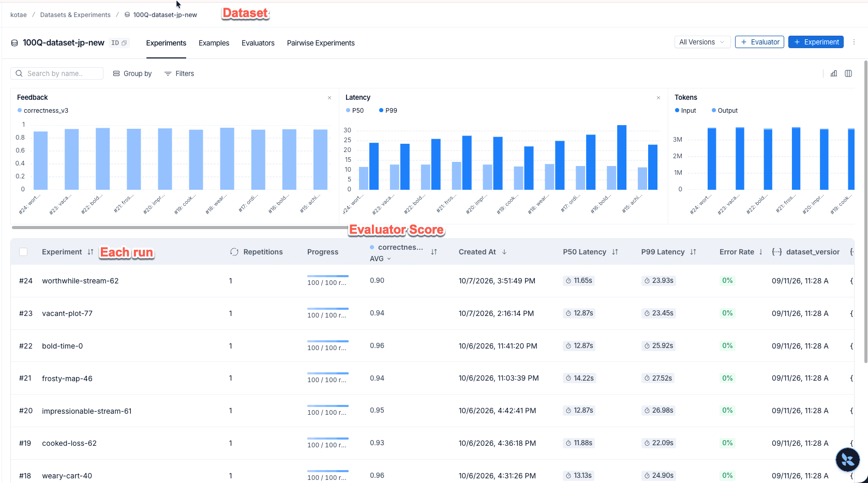
Task: Close the Feedback chart panel
Action: pyautogui.click(x=330, y=98)
